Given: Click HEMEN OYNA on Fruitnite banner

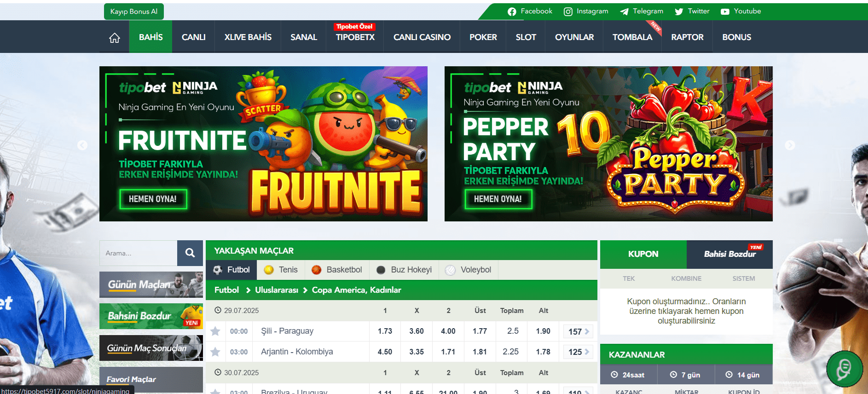Looking at the screenshot, I should pyautogui.click(x=153, y=199).
